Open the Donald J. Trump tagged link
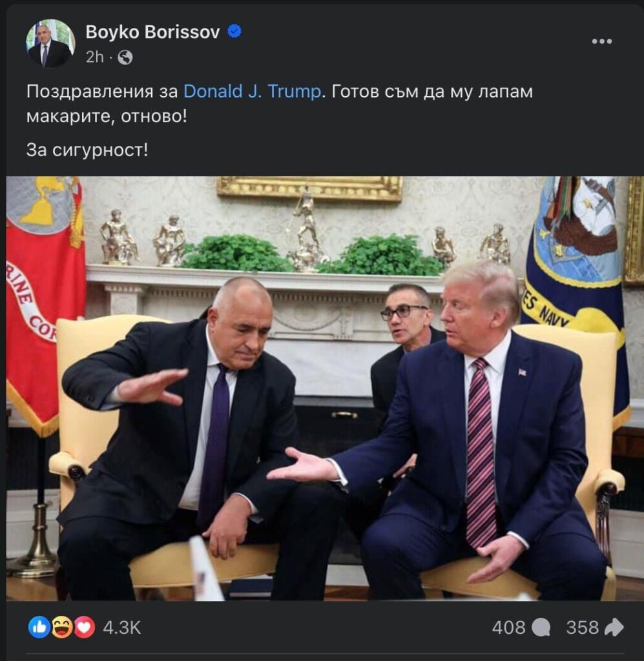This screenshot has width=644, height=661. [252, 92]
